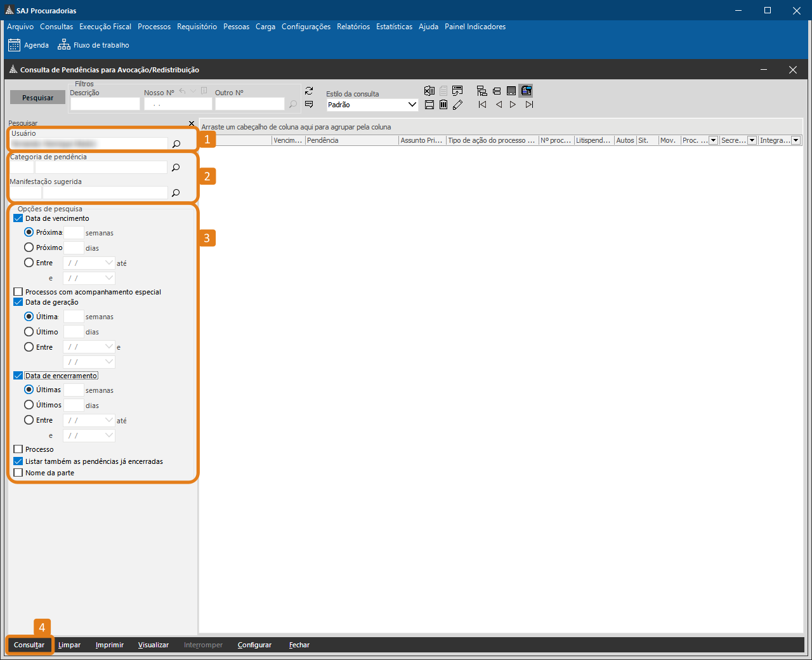
Task: Enable Processos com acompanhamento especial checkbox
Action: pyautogui.click(x=18, y=292)
